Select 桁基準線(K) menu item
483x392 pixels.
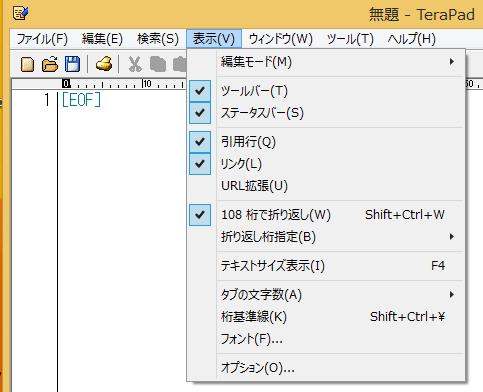[x=327, y=317]
